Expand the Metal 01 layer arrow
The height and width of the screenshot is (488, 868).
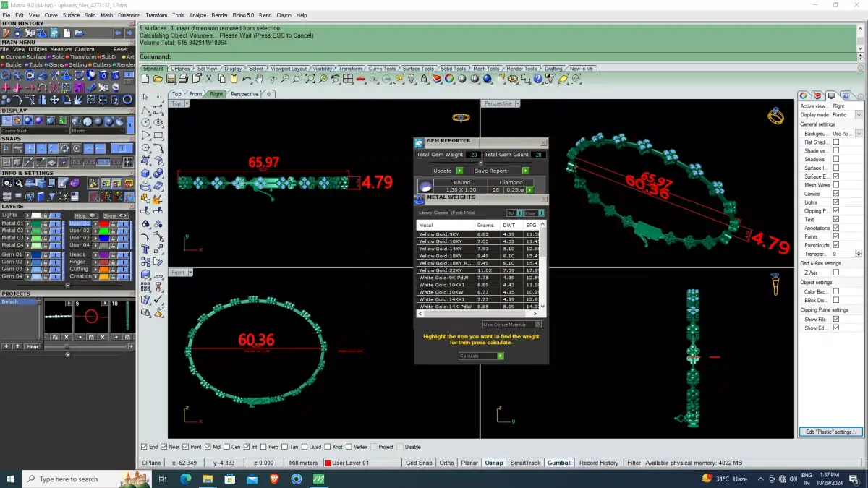pyautogui.click(x=27, y=223)
